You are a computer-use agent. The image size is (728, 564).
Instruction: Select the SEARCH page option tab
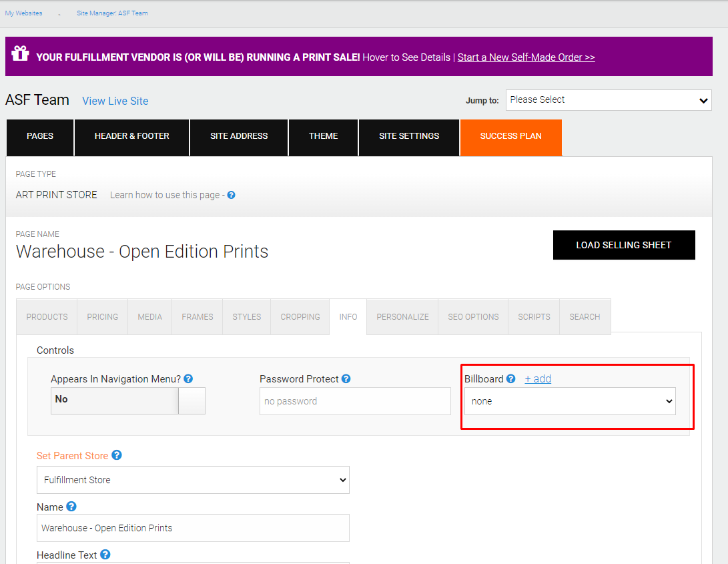(585, 317)
